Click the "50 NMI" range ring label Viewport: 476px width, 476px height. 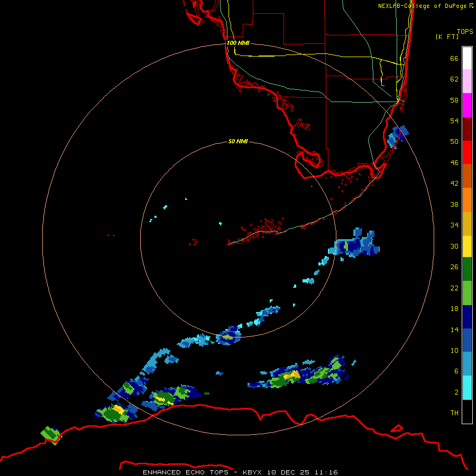(238, 141)
